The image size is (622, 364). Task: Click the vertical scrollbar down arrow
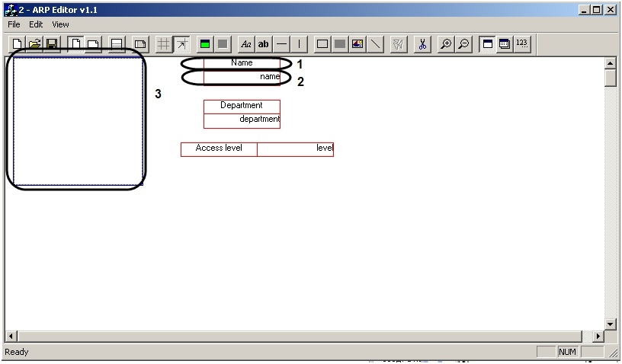(x=610, y=324)
